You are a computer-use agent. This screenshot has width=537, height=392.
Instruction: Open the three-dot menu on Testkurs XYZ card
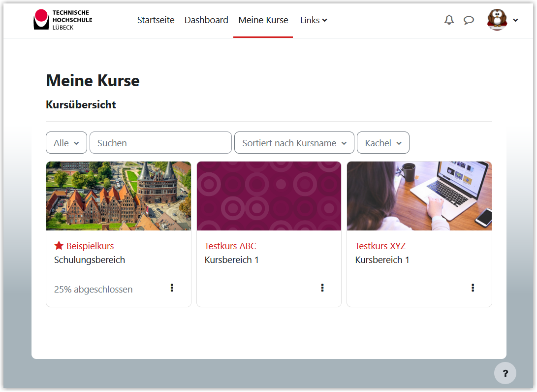(x=473, y=288)
